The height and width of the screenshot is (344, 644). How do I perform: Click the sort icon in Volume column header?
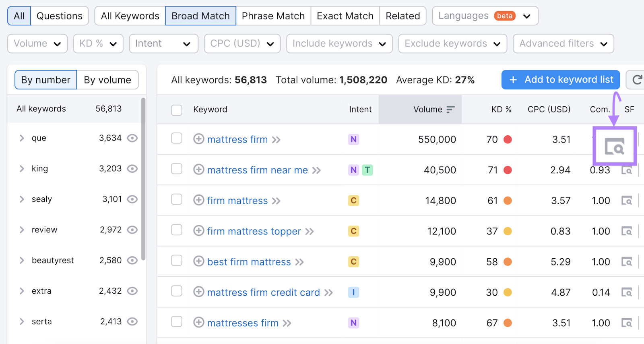450,110
